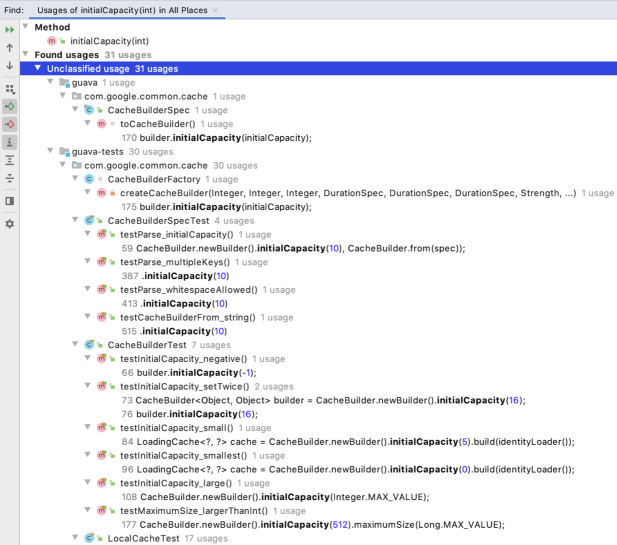The width and height of the screenshot is (617, 545).
Task: Click the guava-tests module folder icon
Action: point(65,151)
